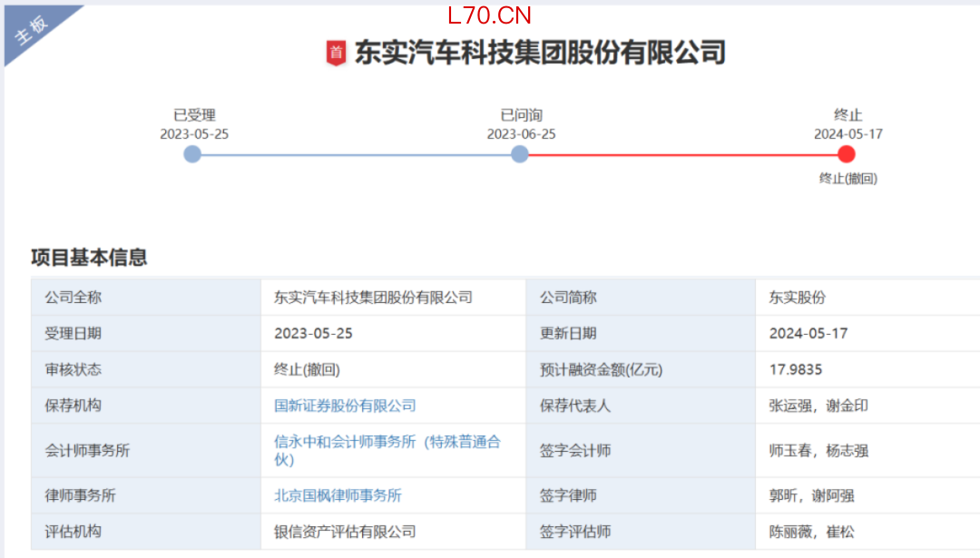Image resolution: width=980 pixels, height=558 pixels.
Task: Click the 2023-05-25 acceptance date table cell
Action: tap(393, 334)
